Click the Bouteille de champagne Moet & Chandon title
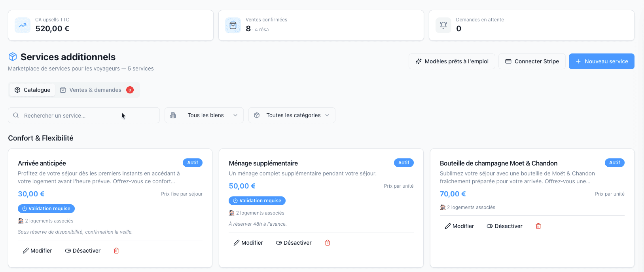The height and width of the screenshot is (272, 644). [498, 163]
